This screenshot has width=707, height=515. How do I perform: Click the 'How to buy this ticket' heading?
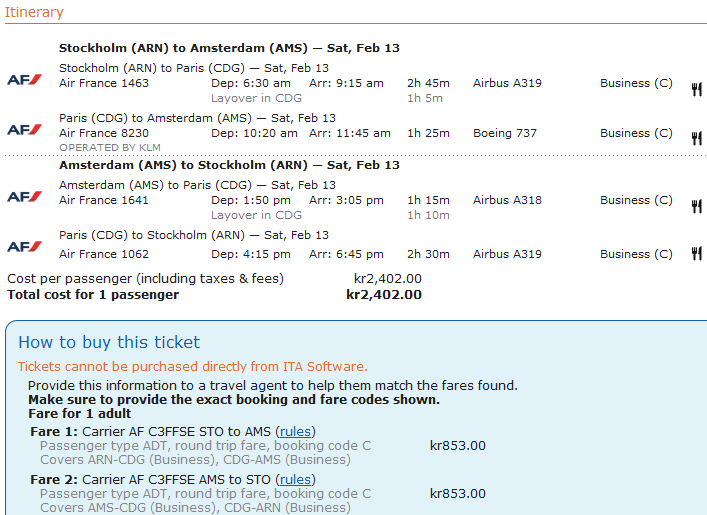109,342
